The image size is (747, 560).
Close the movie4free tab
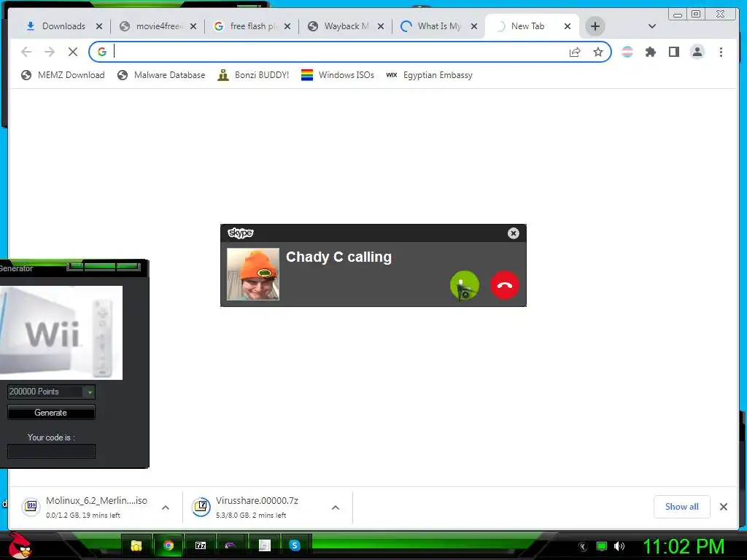click(193, 26)
